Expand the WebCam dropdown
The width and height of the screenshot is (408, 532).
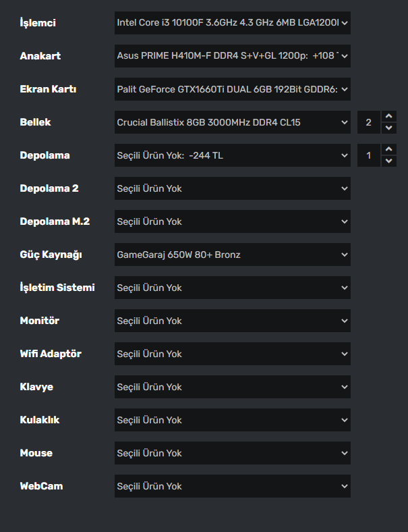232,486
